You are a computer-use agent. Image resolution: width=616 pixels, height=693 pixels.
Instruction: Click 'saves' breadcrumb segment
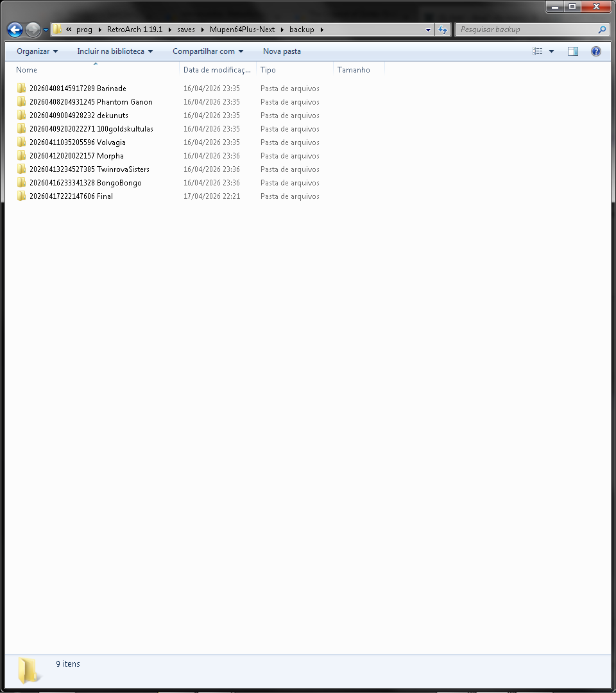click(186, 30)
